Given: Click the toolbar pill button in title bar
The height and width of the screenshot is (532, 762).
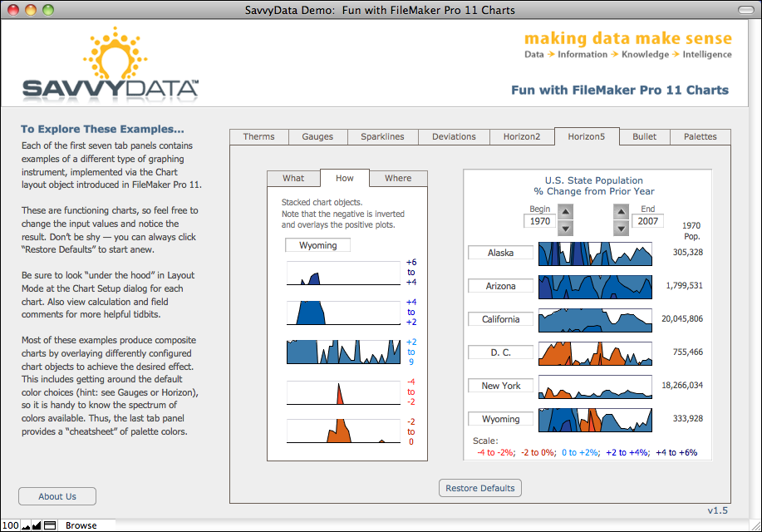Looking at the screenshot, I should click(745, 10).
